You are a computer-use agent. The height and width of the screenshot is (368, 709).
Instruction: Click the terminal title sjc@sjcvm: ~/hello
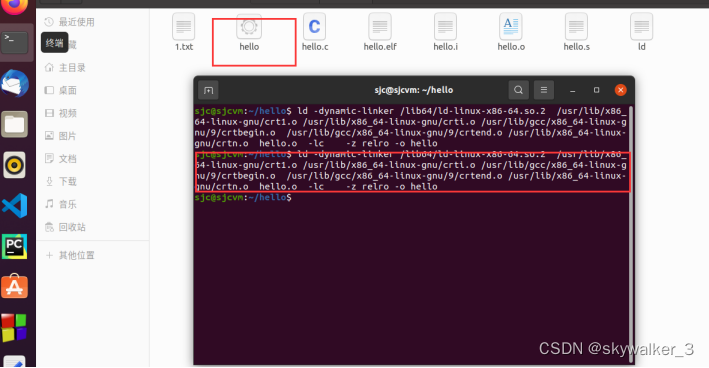coord(413,90)
